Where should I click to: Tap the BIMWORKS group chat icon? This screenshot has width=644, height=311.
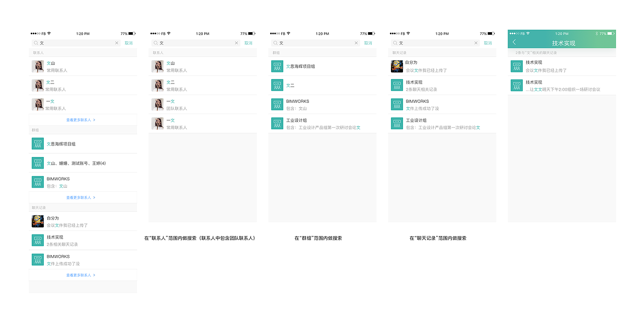tap(37, 182)
